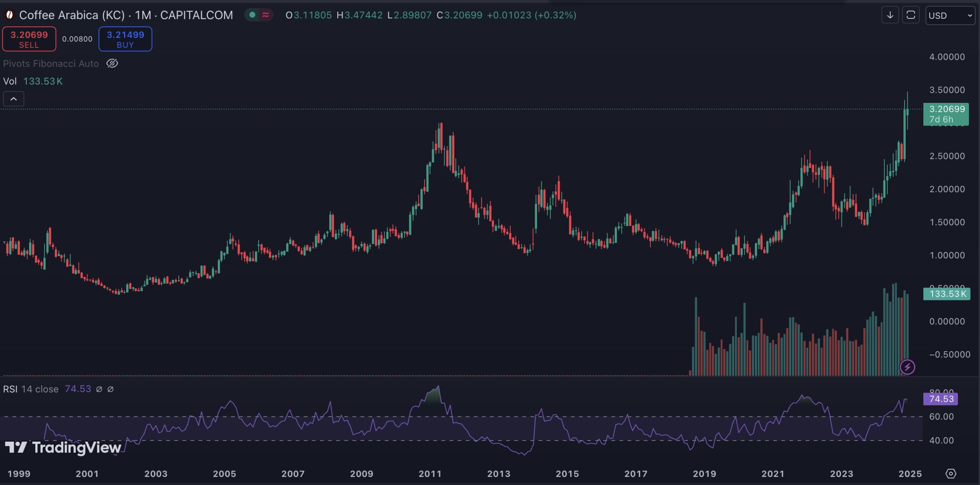Hide the Pivots Fibonacci Auto indicator
The width and height of the screenshot is (980, 485).
(112, 63)
